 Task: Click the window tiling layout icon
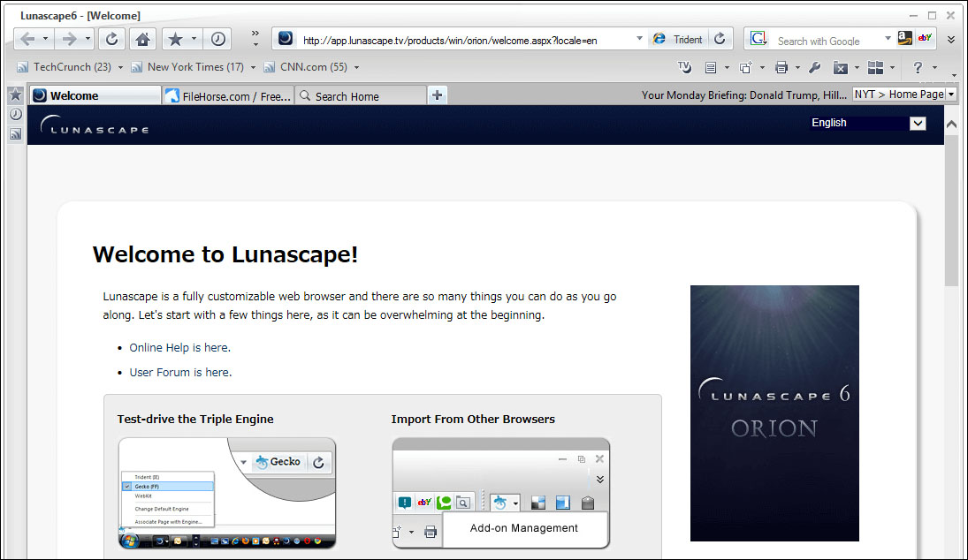pos(875,68)
